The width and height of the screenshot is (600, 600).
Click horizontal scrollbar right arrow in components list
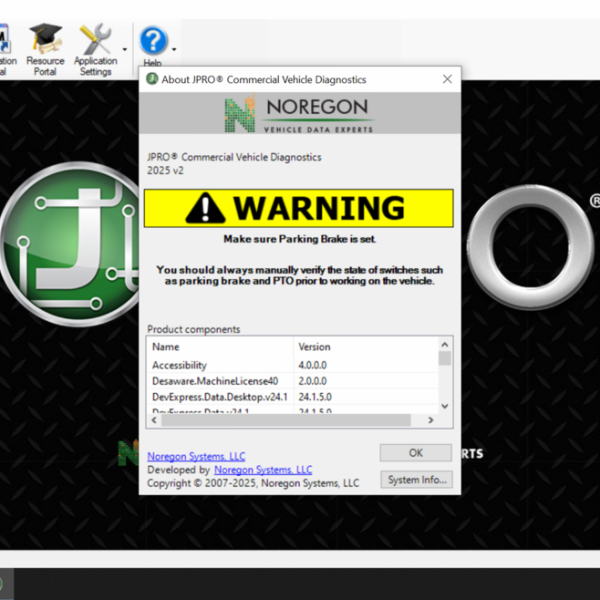point(429,420)
